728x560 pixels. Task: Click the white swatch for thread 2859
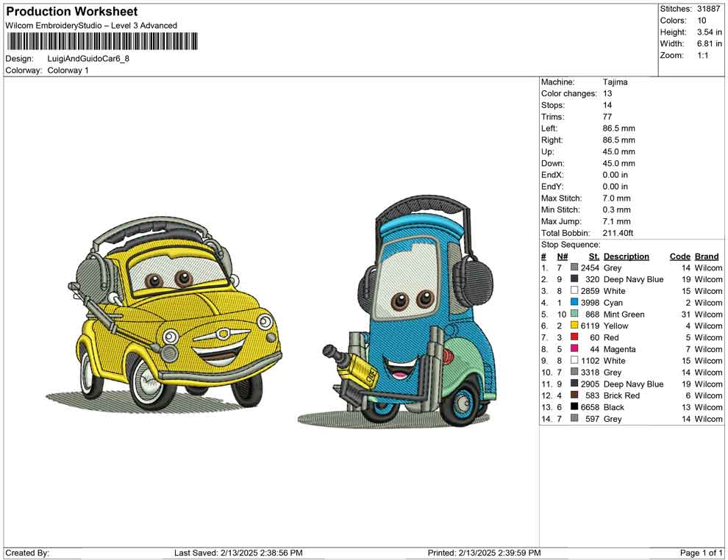point(574,290)
